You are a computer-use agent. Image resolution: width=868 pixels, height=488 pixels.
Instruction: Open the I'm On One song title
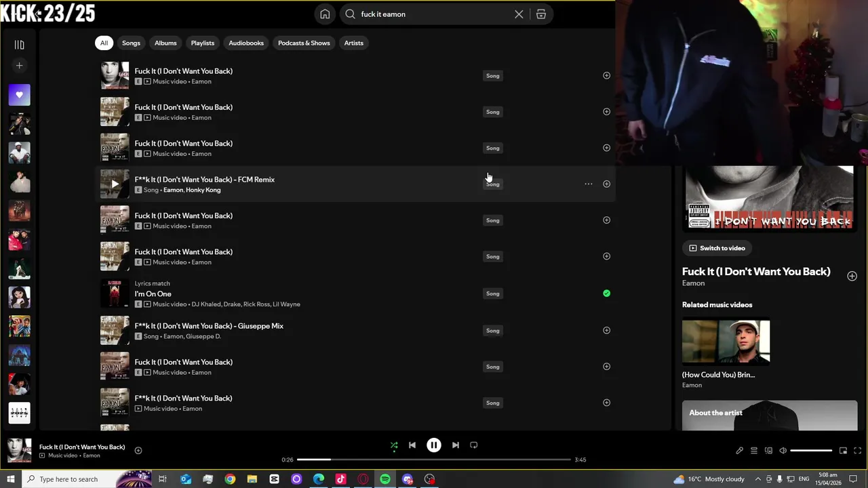[x=153, y=294]
